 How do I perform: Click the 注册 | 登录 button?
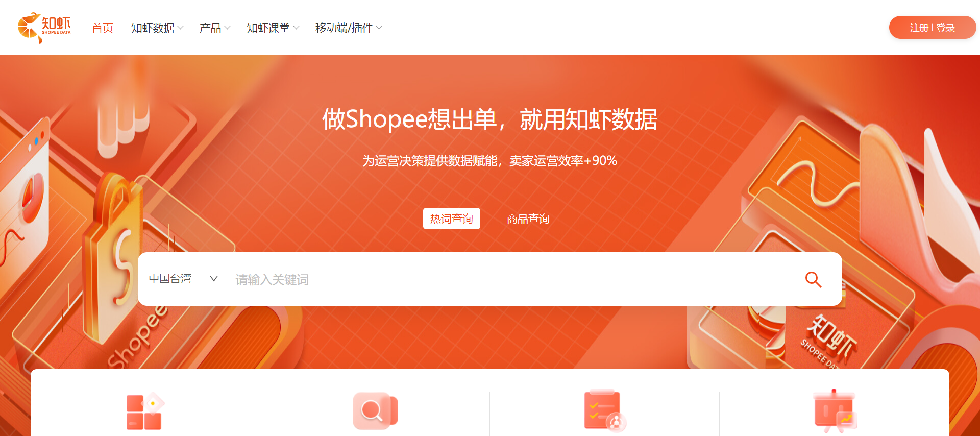933,28
